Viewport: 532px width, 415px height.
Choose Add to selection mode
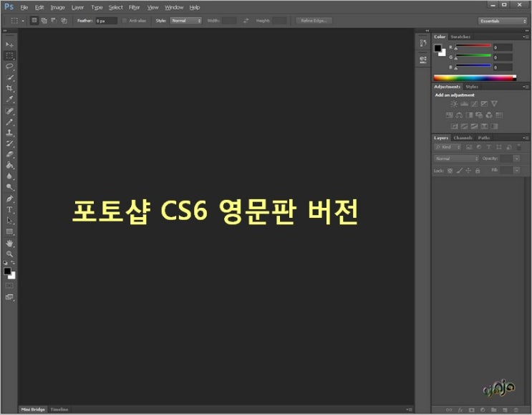pyautogui.click(x=44, y=21)
